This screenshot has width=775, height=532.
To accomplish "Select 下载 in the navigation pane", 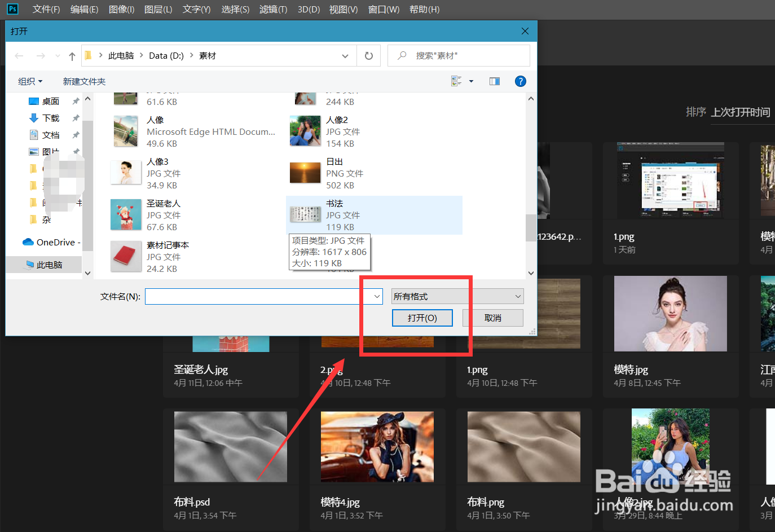I will tap(51, 118).
